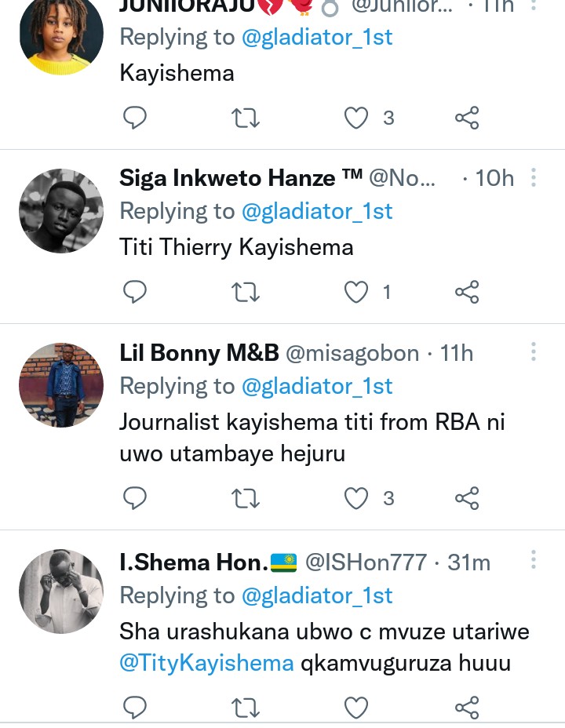Viewport: 565px width, 728px height.
Task: Like the 'Kayishema' tweet with 3 likes
Action: tap(357, 118)
